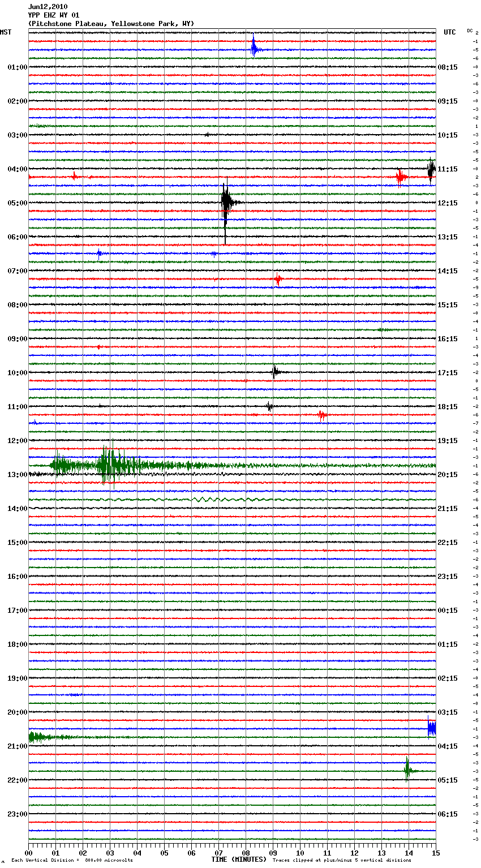
Task: Select the 04:00 MST time label
Action: [17, 169]
